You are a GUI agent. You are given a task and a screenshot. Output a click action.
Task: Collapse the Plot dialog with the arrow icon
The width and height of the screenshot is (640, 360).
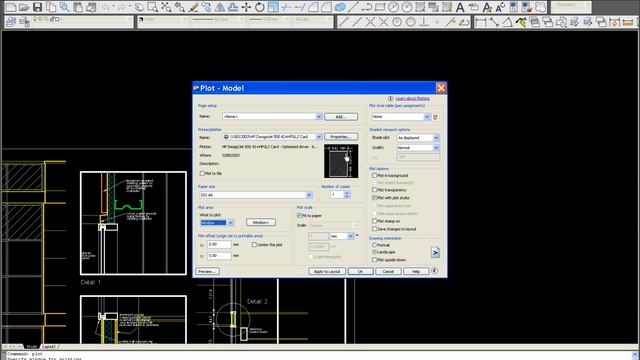tap(435, 271)
